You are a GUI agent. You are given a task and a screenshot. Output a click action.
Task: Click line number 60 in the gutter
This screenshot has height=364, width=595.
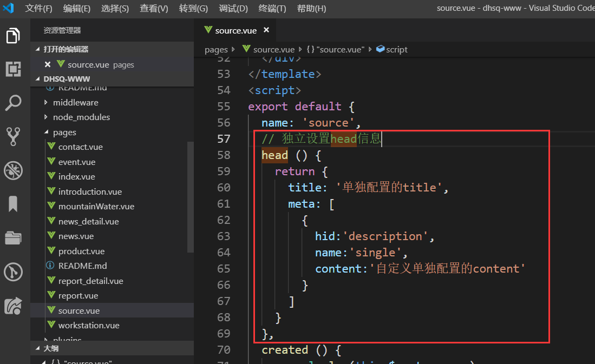[x=224, y=188]
